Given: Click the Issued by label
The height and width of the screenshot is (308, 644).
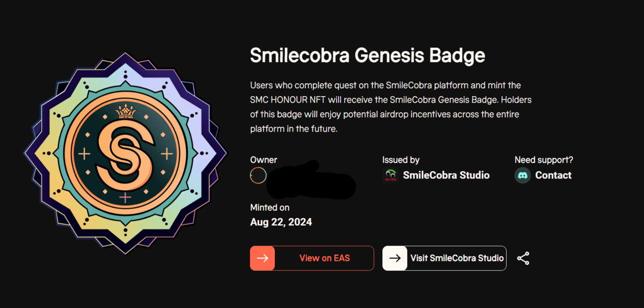Looking at the screenshot, I should click(401, 160).
